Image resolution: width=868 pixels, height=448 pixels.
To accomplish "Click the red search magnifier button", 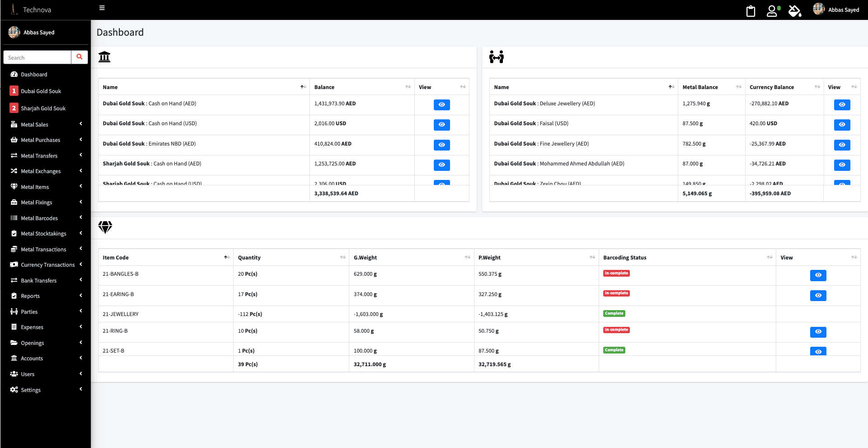I will 80,57.
